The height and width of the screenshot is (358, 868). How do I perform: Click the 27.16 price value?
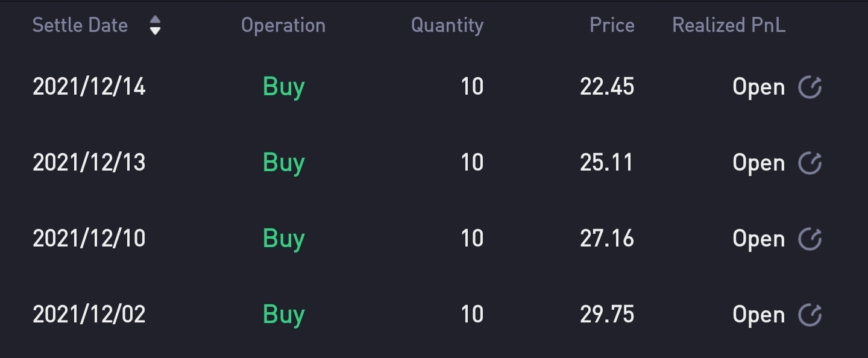(607, 239)
